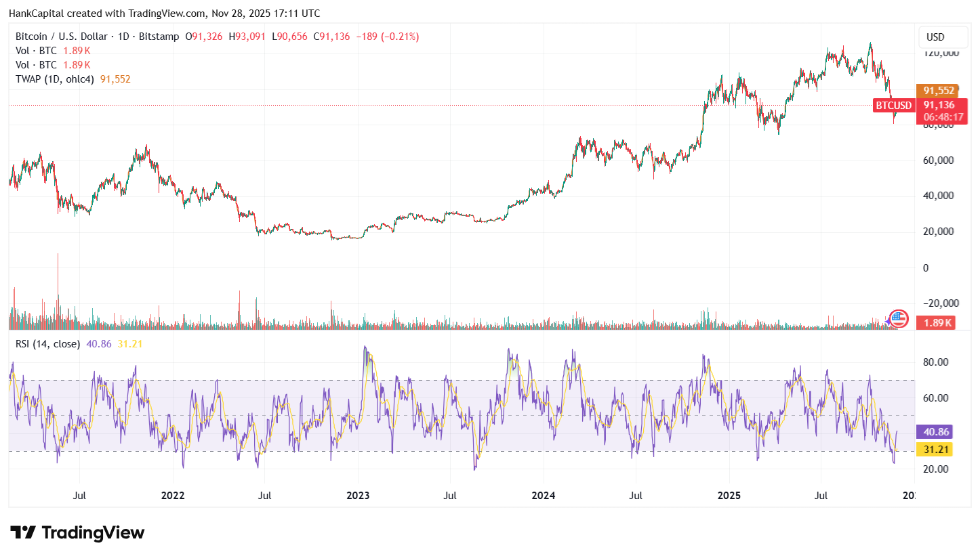Click the 91,552 value in TWAP legend

[115, 79]
